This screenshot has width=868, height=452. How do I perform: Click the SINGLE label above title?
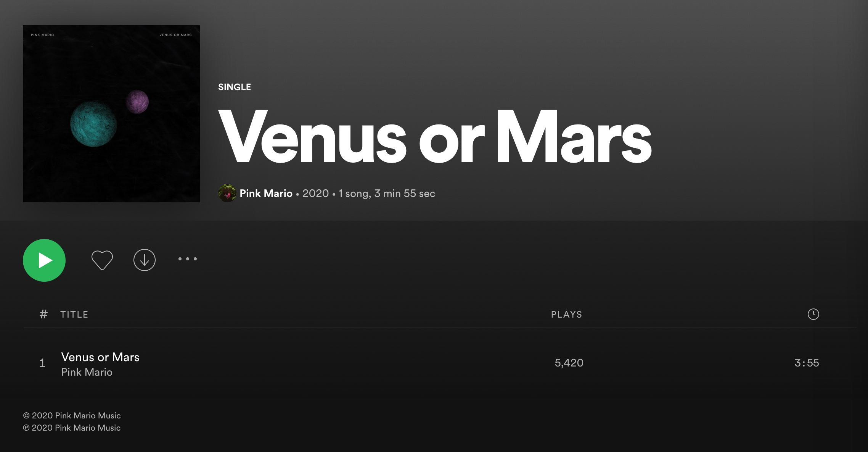[235, 87]
